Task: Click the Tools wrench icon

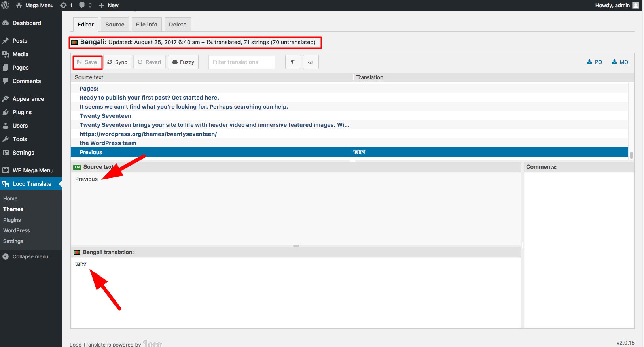Action: coord(6,139)
